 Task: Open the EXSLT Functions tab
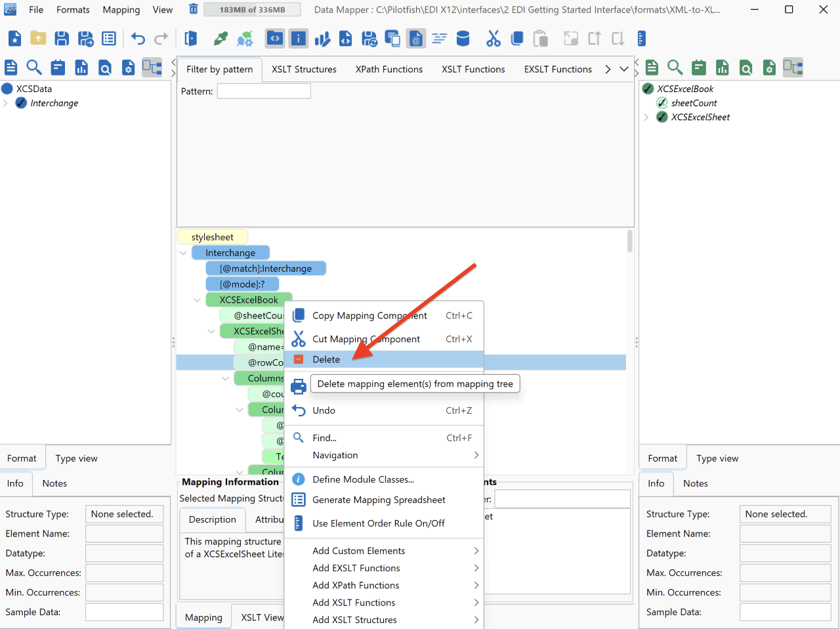click(x=558, y=69)
